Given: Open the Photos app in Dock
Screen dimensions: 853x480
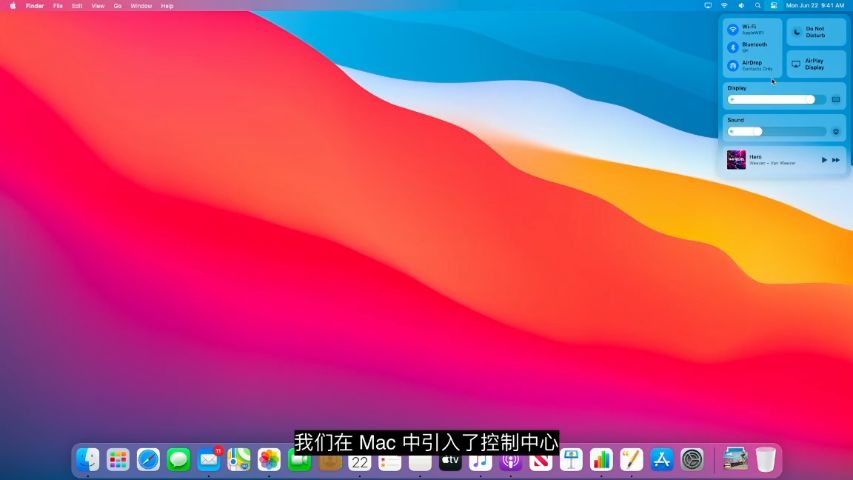Looking at the screenshot, I should (269, 460).
